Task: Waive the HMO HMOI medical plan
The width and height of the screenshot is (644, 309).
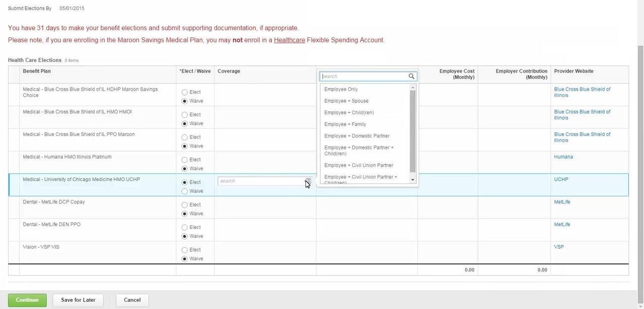Action: coord(185,124)
